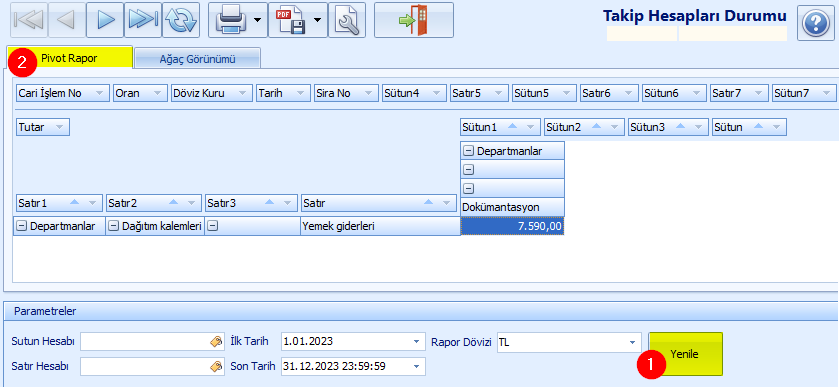Open the PDF export dropdown arrow
Image resolution: width=839 pixels, height=387 pixels.
[318, 20]
